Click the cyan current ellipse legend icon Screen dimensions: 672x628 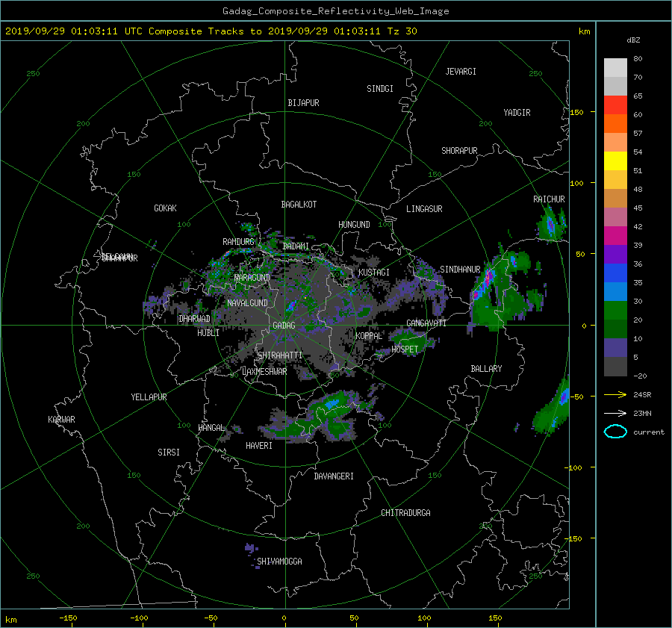point(615,432)
